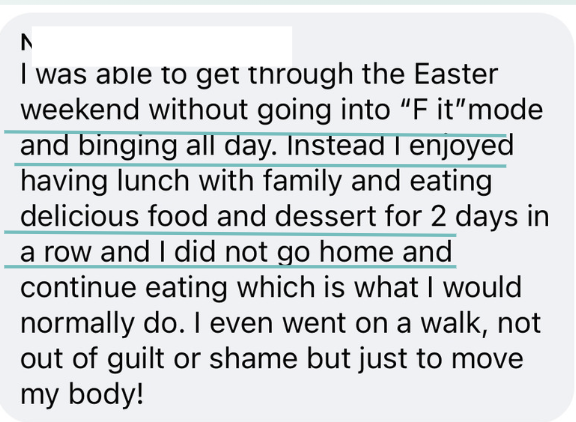The width and height of the screenshot is (576, 422).
Task: Click the word "normally" in the message
Action: 78,325
